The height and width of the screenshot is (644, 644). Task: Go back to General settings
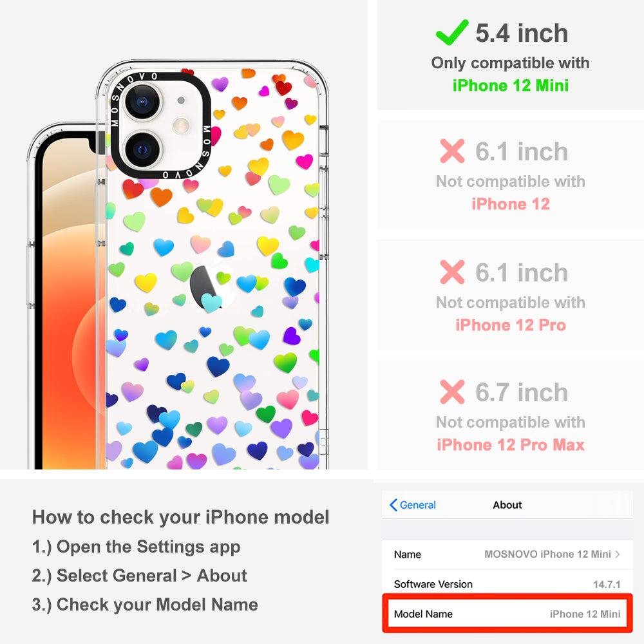(x=412, y=505)
